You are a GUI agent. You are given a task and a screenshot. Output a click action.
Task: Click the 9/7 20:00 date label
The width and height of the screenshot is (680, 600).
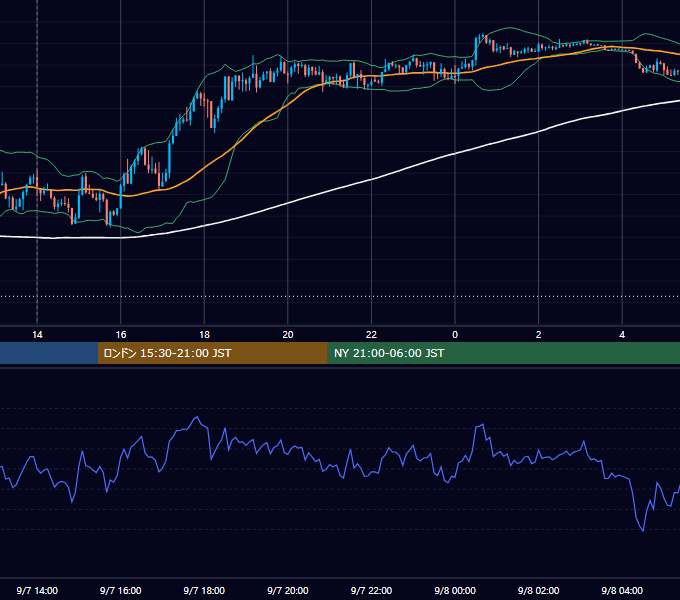[288, 590]
